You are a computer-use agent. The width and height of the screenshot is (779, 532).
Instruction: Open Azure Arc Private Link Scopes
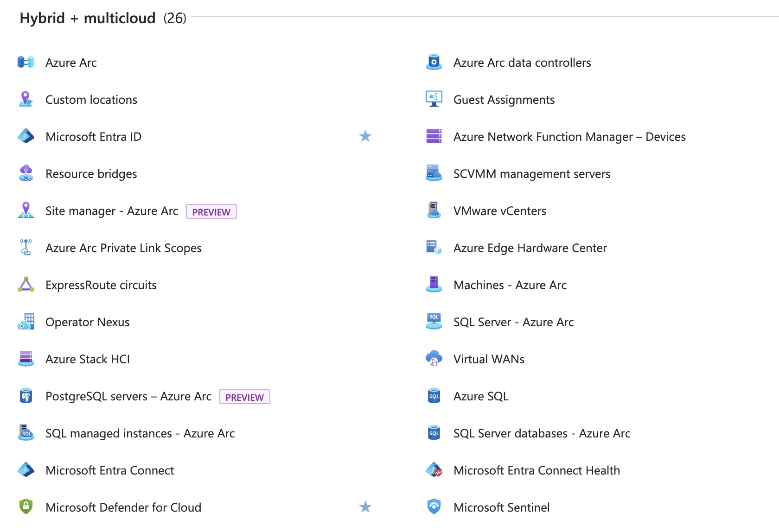coord(123,248)
